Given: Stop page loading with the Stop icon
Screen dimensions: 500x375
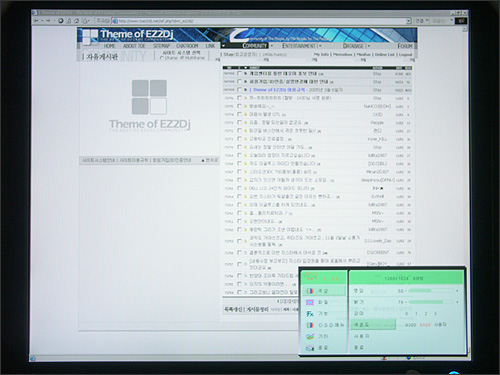Looking at the screenshot, I should click(61, 21).
